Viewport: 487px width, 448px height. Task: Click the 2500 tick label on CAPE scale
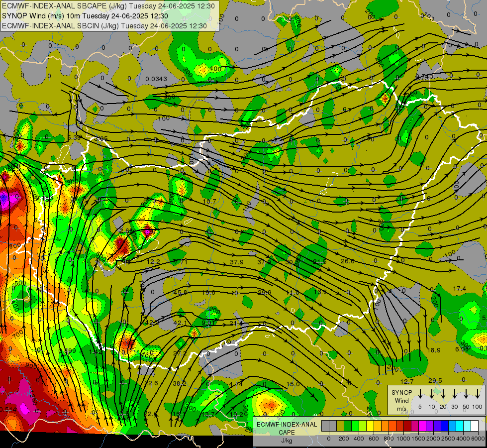click(x=448, y=439)
